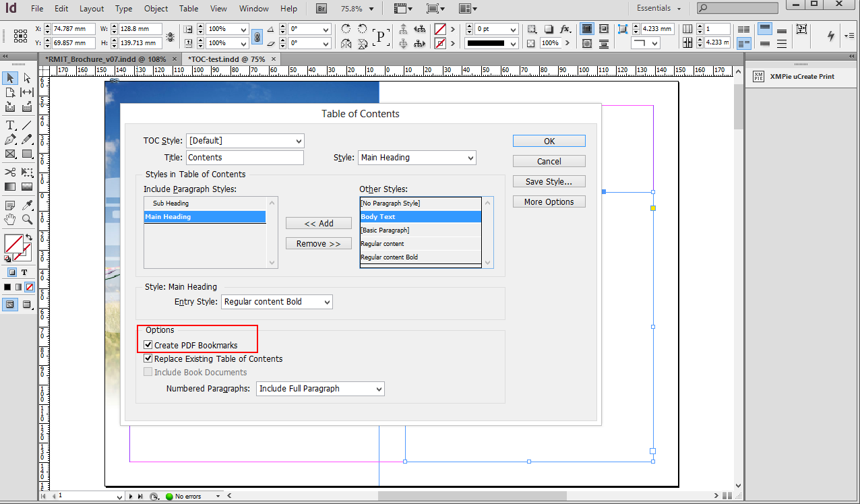Viewport: 860px width, 504px height.
Task: Click the More Options button
Action: 549,201
